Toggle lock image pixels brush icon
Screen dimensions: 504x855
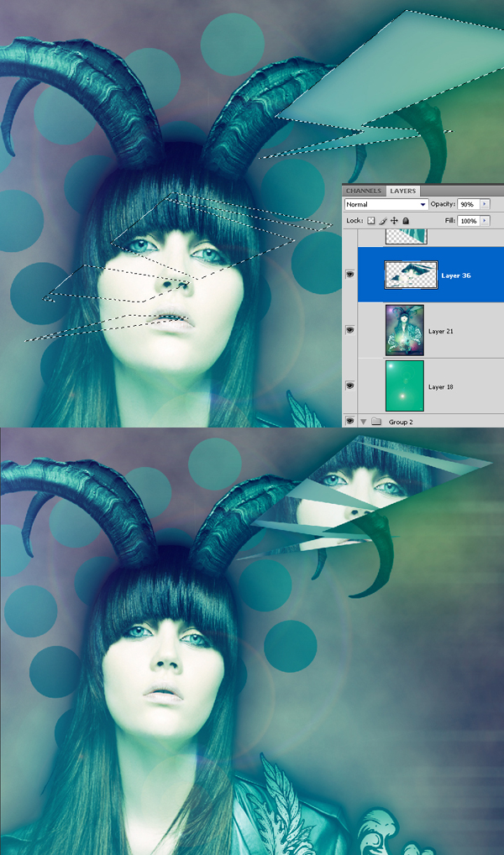coord(383,221)
